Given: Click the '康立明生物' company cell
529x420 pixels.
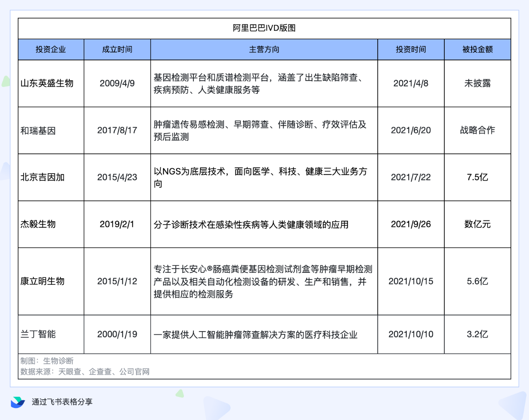Looking at the screenshot, I should (x=43, y=282).
